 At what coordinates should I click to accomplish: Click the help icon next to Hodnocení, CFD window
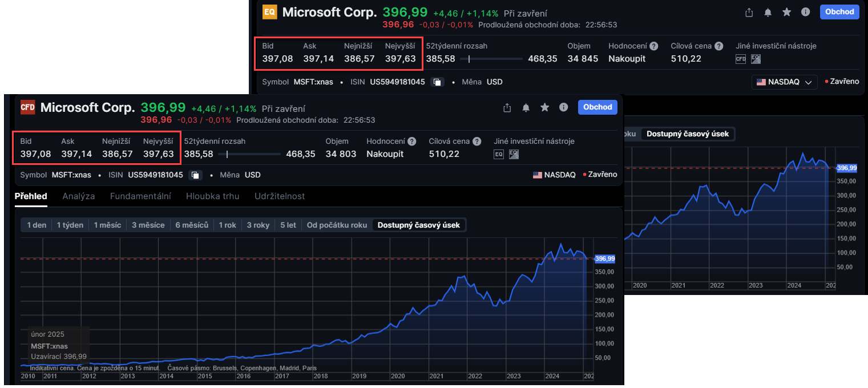412,142
